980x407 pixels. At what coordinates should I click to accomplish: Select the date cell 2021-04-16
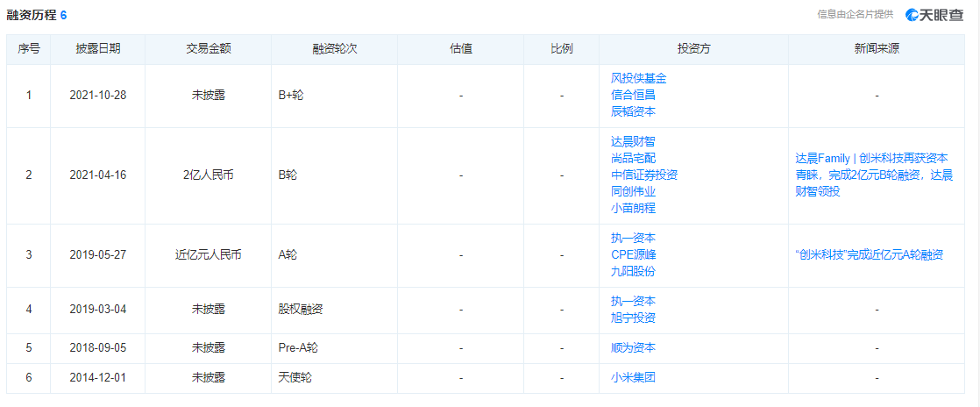coord(97,175)
